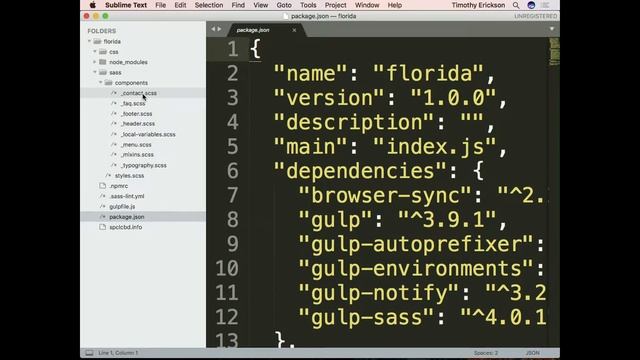Image resolution: width=640 pixels, height=360 pixels.
Task: Open the Apple menu
Action: pos(93,5)
